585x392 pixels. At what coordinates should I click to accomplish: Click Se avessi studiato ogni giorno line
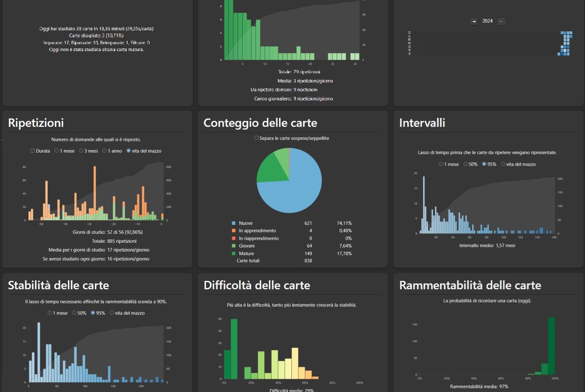pyautogui.click(x=96, y=259)
